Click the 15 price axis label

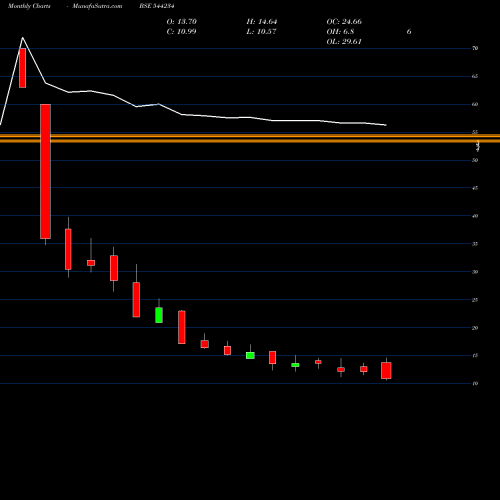pos(475,356)
